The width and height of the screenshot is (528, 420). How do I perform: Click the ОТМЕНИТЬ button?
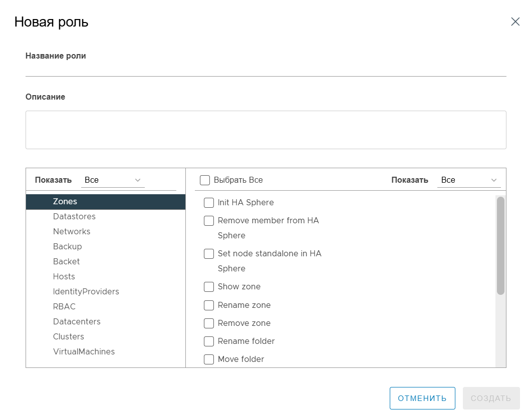(422, 398)
